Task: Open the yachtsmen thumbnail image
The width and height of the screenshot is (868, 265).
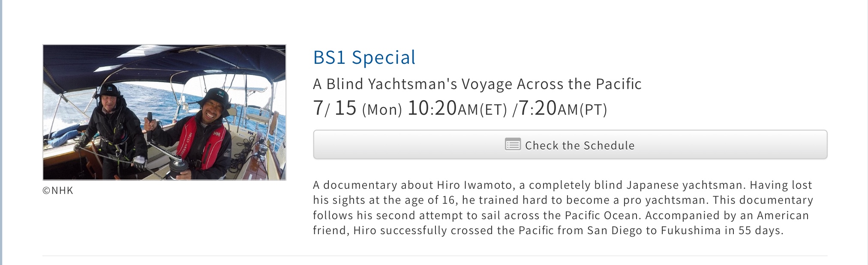Action: (164, 112)
